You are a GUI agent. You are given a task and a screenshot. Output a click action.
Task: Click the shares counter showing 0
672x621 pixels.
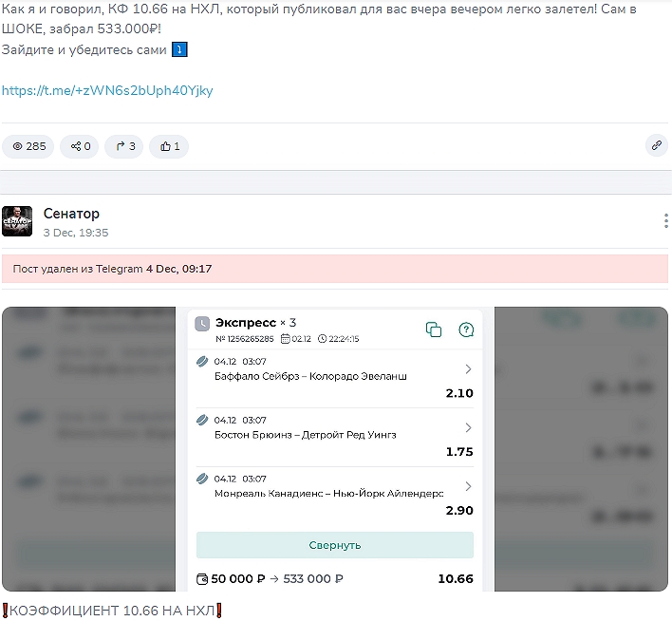tap(80, 146)
